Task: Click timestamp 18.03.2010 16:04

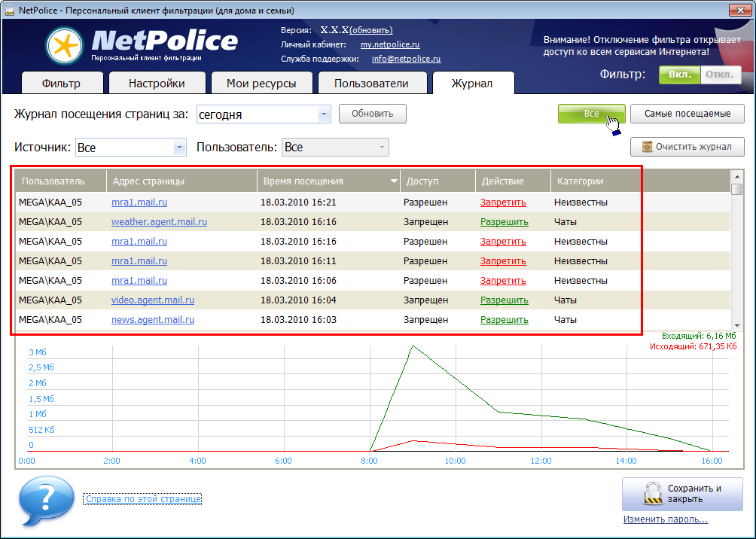Action: click(298, 300)
